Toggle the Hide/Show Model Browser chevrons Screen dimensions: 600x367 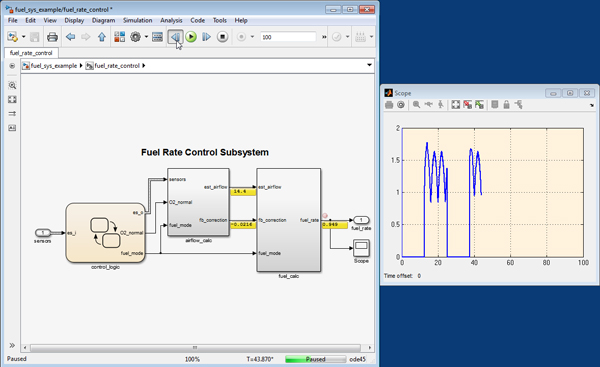click(12, 345)
